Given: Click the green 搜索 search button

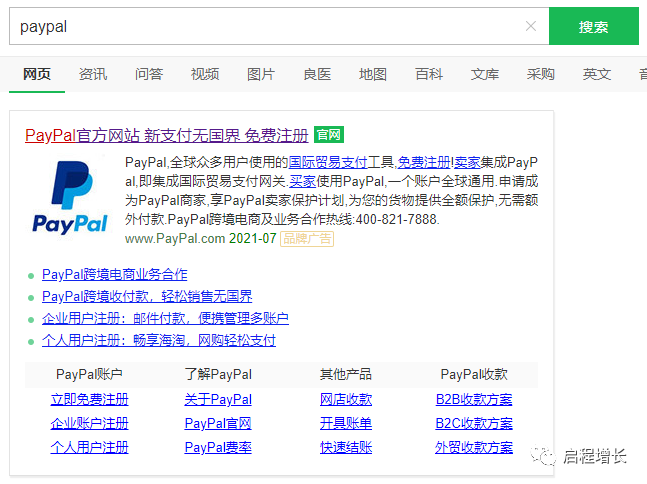Looking at the screenshot, I should click(593, 26).
